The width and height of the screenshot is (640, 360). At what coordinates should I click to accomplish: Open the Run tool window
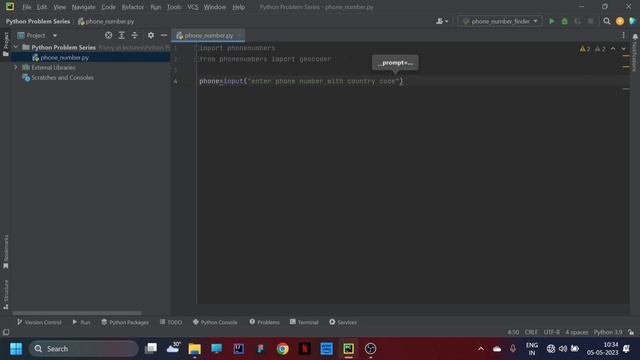(81, 322)
